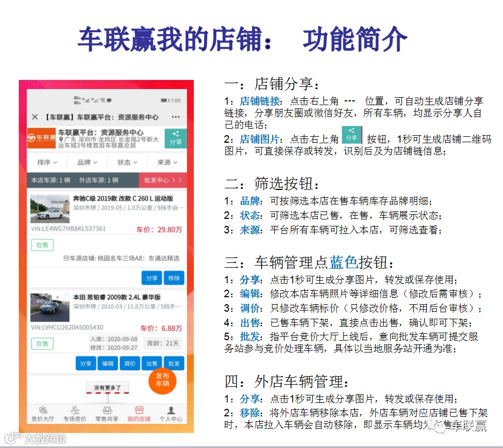Click 车源店铺: 桃园名车三场A8 source shop
The height and width of the screenshot is (448, 503).
pos(121,258)
